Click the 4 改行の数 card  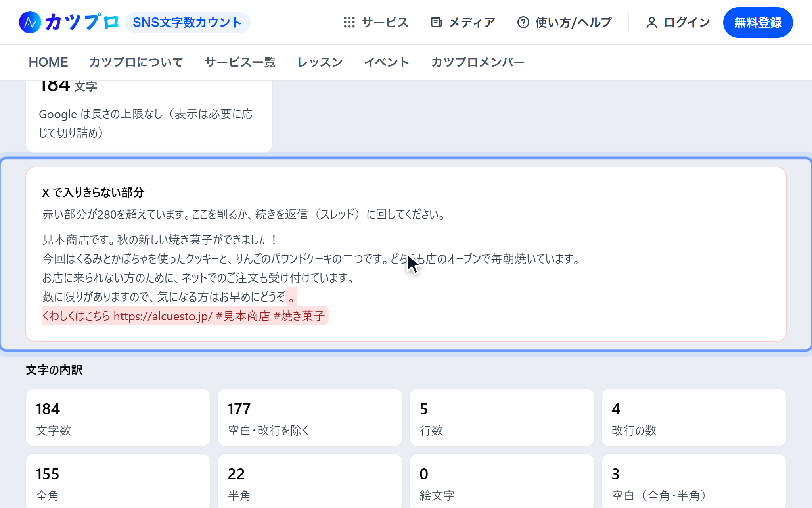click(x=694, y=418)
